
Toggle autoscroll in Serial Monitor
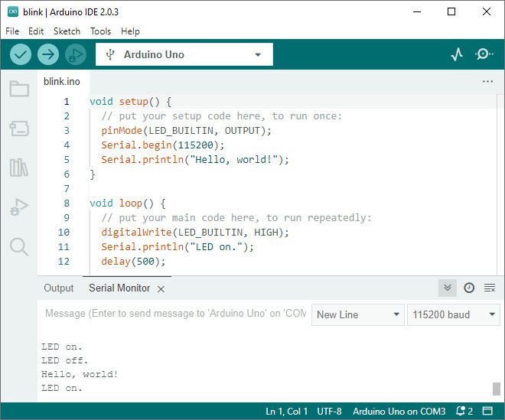pyautogui.click(x=448, y=288)
